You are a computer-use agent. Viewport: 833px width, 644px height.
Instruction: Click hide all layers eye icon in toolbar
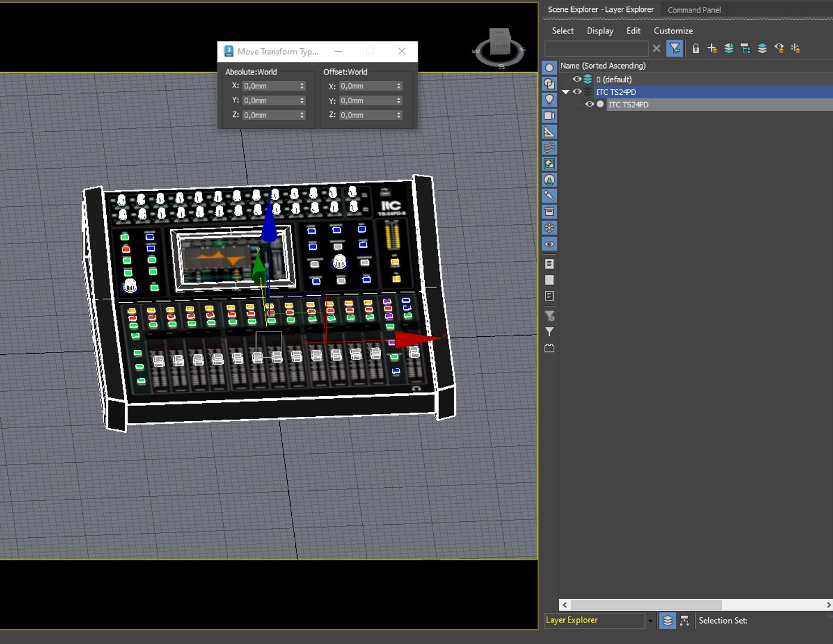pyautogui.click(x=779, y=48)
